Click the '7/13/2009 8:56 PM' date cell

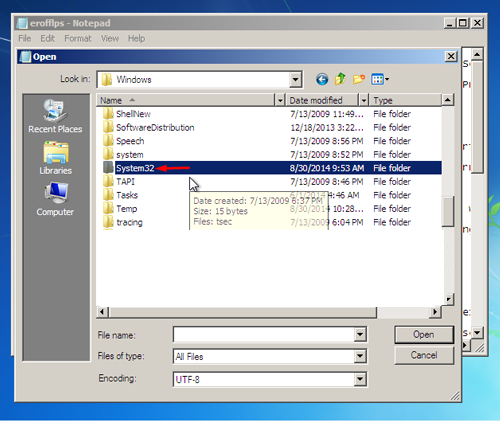pyautogui.click(x=327, y=141)
